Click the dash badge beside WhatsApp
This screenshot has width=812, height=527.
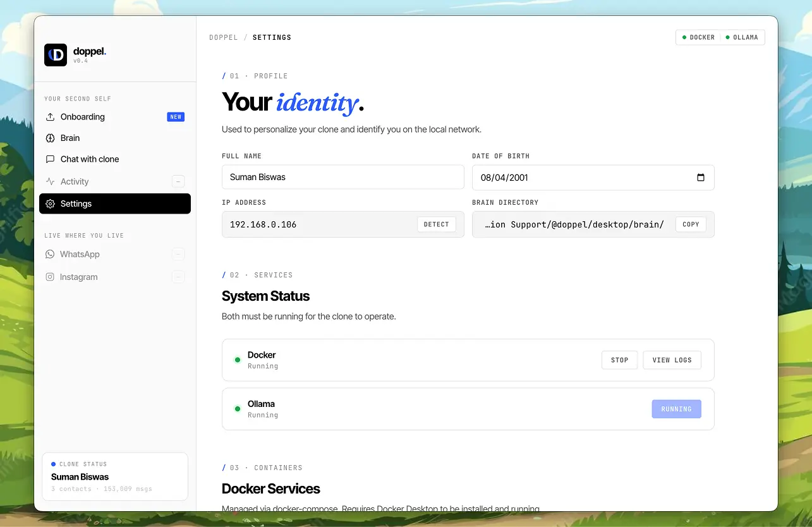pos(178,254)
